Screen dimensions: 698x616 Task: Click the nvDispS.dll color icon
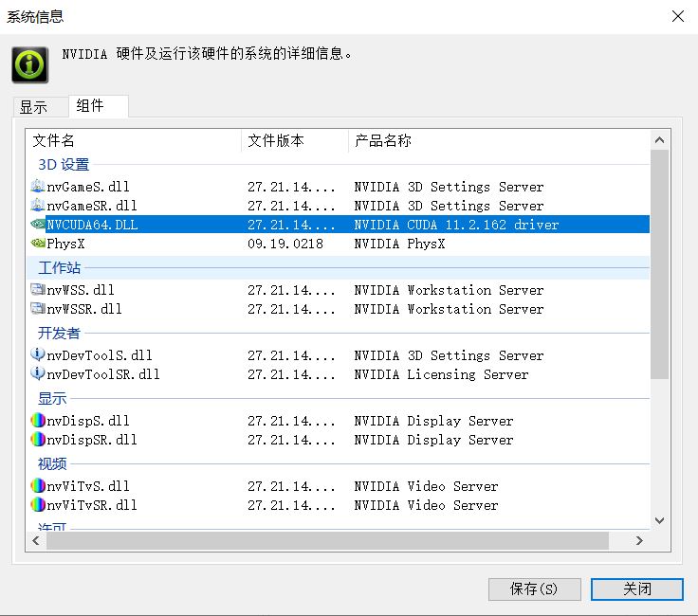point(38,421)
